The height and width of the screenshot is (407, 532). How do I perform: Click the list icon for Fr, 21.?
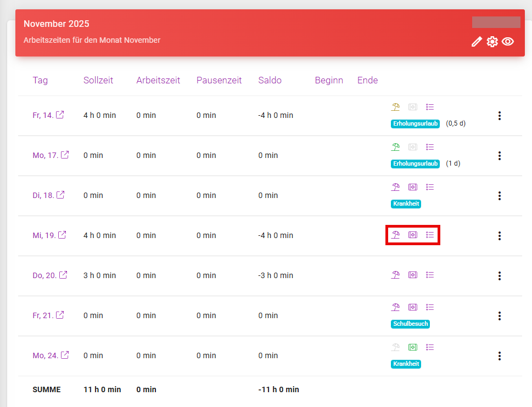[430, 307]
